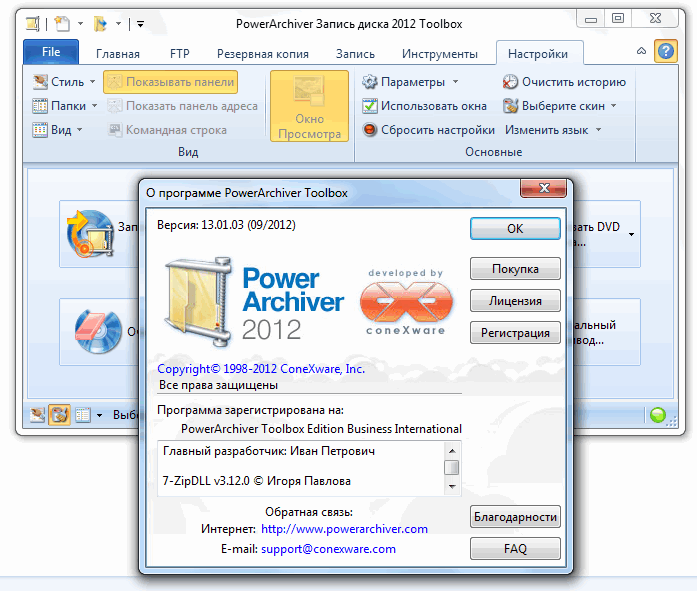This screenshot has height=591, width=697.
Task: Click the first status bar style icon
Action: click(37, 415)
